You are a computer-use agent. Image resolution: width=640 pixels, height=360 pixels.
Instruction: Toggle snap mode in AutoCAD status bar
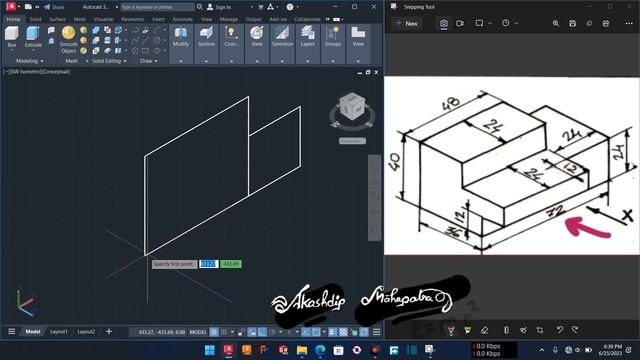(x=224, y=332)
